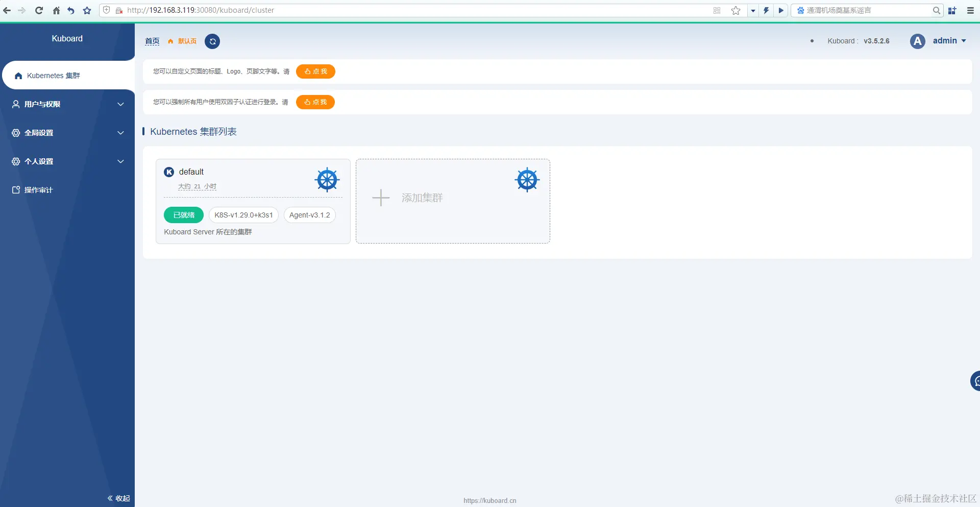The width and height of the screenshot is (980, 507).
Task: Click the K icon beside default
Action: click(x=169, y=172)
